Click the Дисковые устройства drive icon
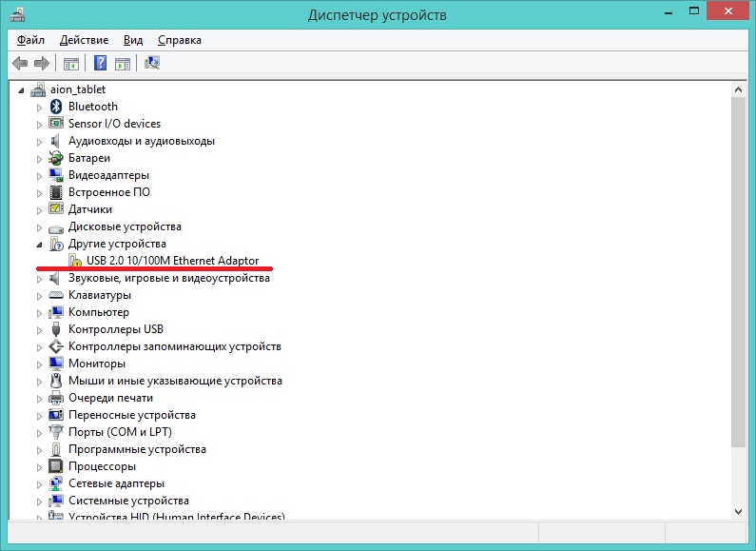This screenshot has width=756, height=551. click(56, 227)
